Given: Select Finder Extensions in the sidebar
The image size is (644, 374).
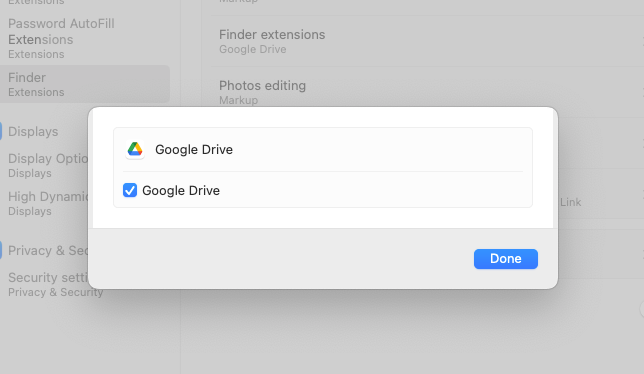Looking at the screenshot, I should (x=85, y=84).
